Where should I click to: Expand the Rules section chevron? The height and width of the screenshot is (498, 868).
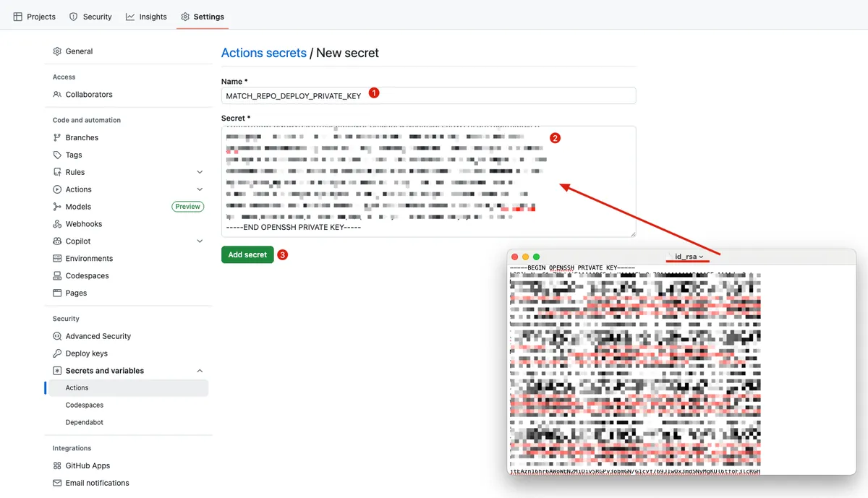(200, 172)
